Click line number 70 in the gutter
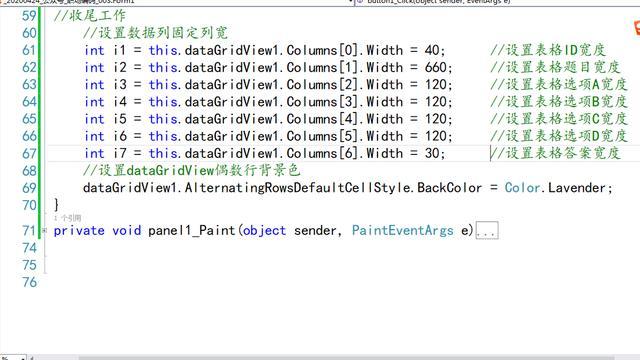This screenshot has height=360, width=640. tap(29, 205)
